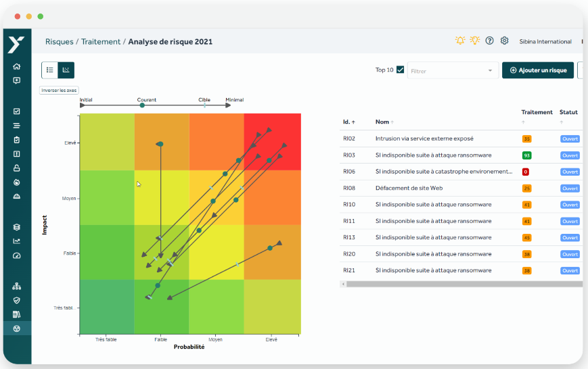
Task: Go to Risques breadcrumb
Action: point(60,42)
